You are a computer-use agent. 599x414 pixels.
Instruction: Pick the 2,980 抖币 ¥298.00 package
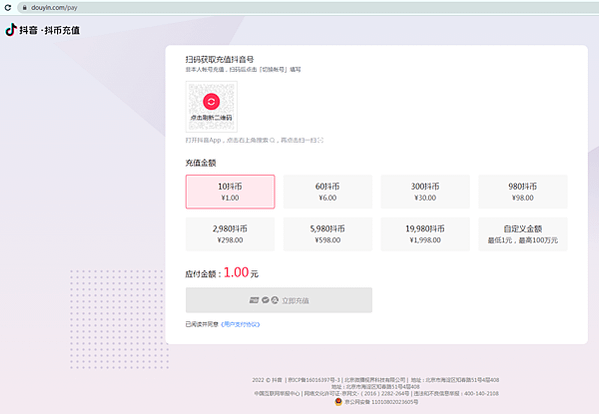[x=230, y=234]
